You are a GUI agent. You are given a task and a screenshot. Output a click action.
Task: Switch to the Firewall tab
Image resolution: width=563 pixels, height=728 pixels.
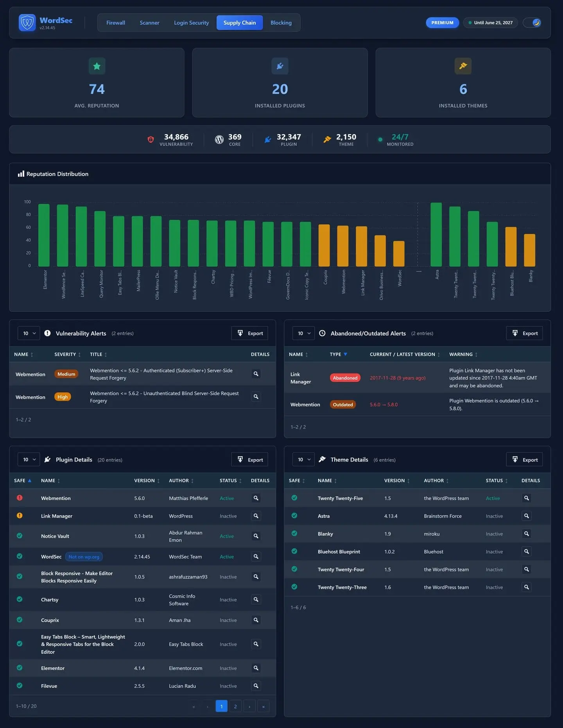(116, 23)
